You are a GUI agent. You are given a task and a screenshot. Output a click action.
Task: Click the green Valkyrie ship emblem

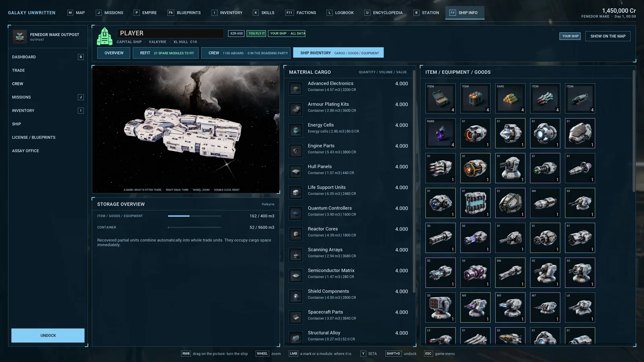pyautogui.click(x=105, y=36)
